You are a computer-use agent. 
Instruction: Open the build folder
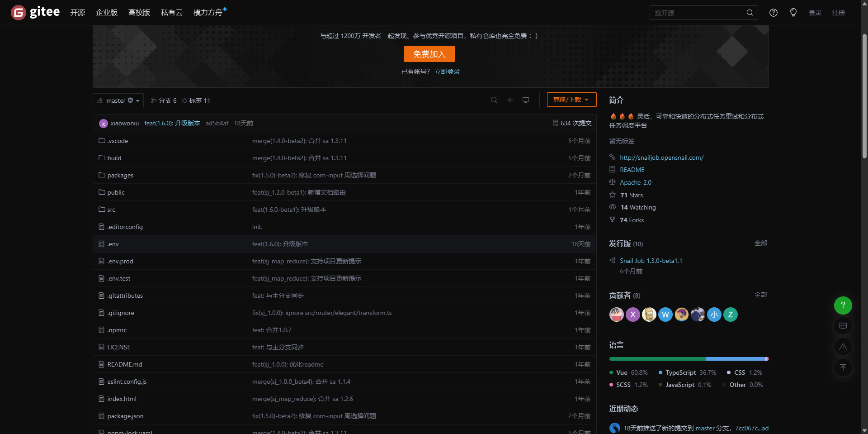click(114, 158)
